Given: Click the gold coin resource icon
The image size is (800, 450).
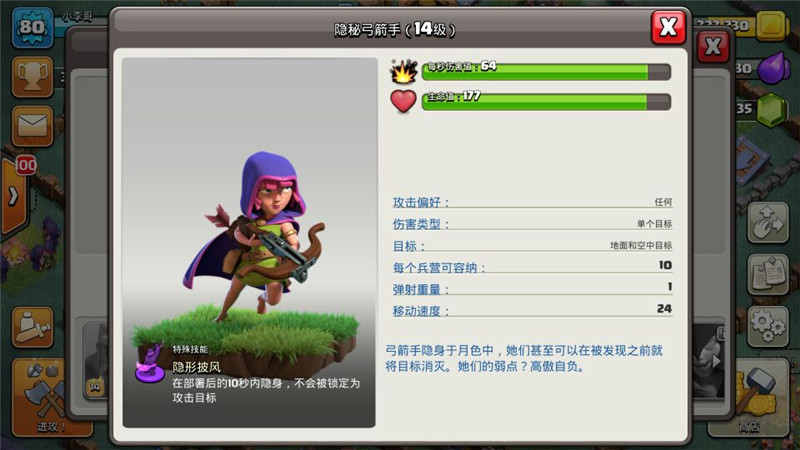Looking at the screenshot, I should [772, 24].
